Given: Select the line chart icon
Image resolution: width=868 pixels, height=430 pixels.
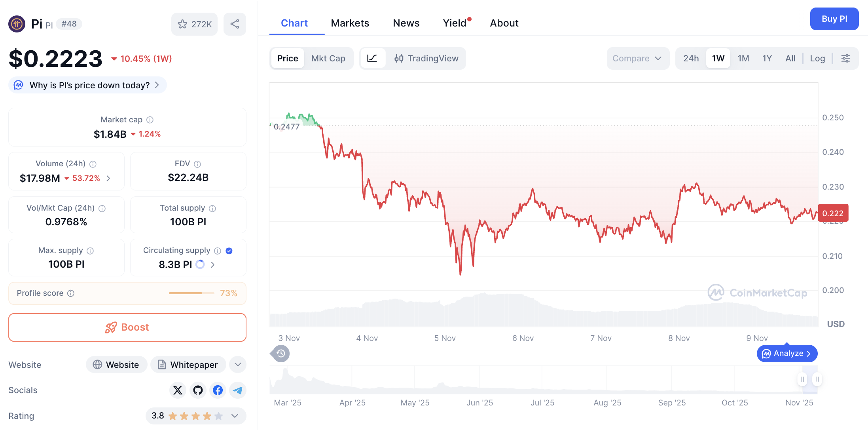Looking at the screenshot, I should (x=372, y=58).
